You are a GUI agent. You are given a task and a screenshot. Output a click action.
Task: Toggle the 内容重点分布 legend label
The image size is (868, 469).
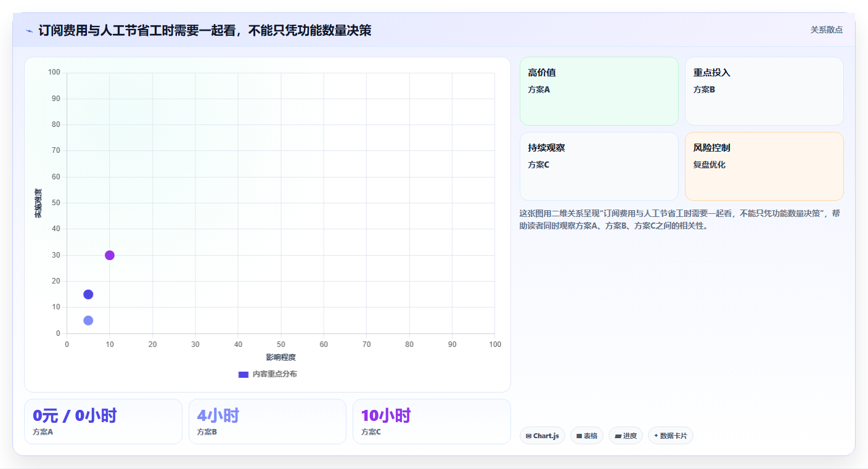(x=274, y=374)
